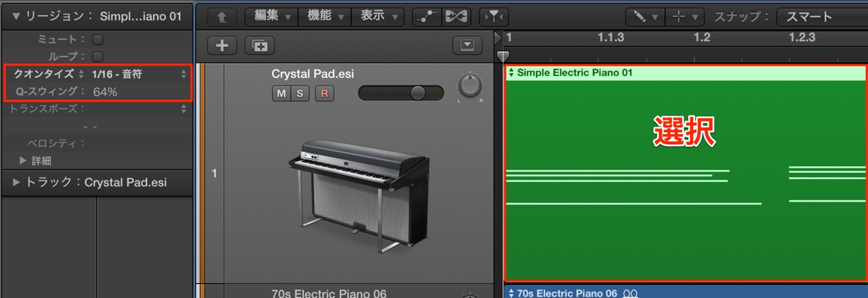
Task: Toggle the automation curve icon
Action: point(426,16)
